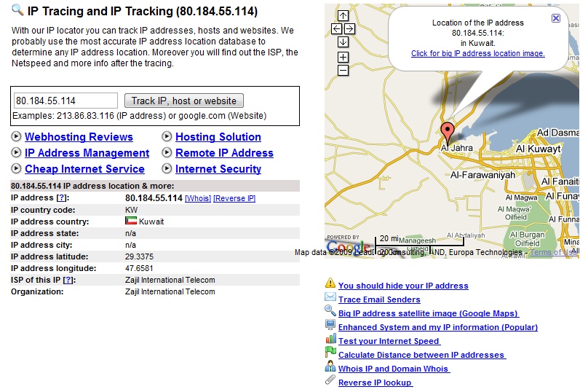The image size is (588, 392).
Task: Close the map info balloon
Action: click(x=556, y=18)
